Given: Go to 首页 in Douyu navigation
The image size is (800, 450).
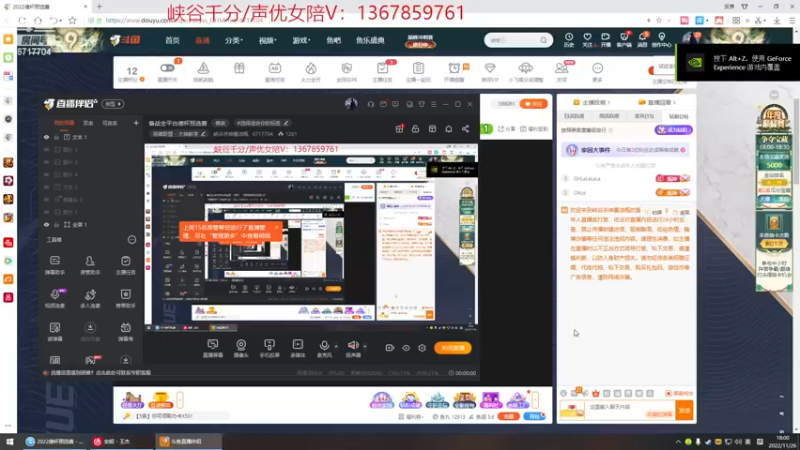Looking at the screenshot, I should [x=172, y=40].
